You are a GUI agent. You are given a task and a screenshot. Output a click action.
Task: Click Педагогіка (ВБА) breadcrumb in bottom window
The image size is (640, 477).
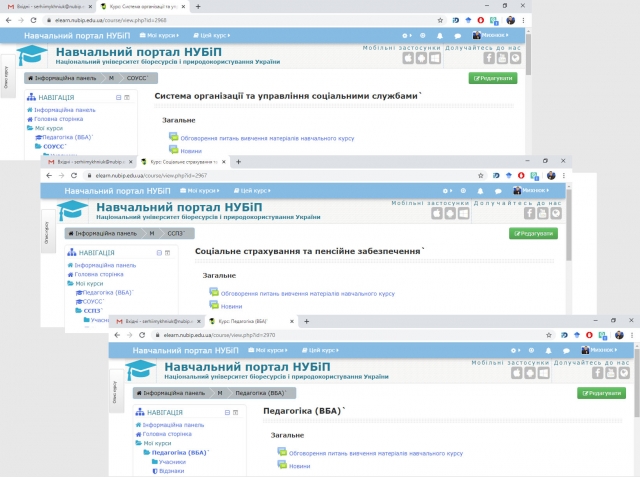[x=261, y=393]
